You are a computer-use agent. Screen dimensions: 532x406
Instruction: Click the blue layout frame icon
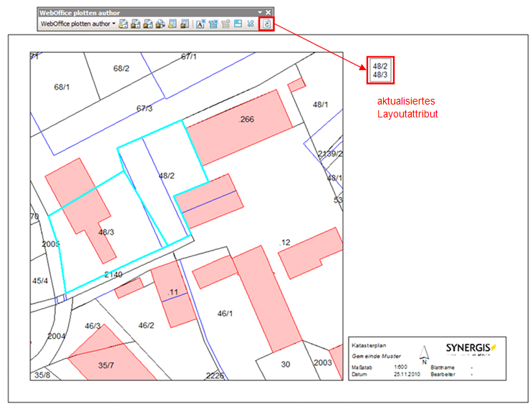click(238, 24)
